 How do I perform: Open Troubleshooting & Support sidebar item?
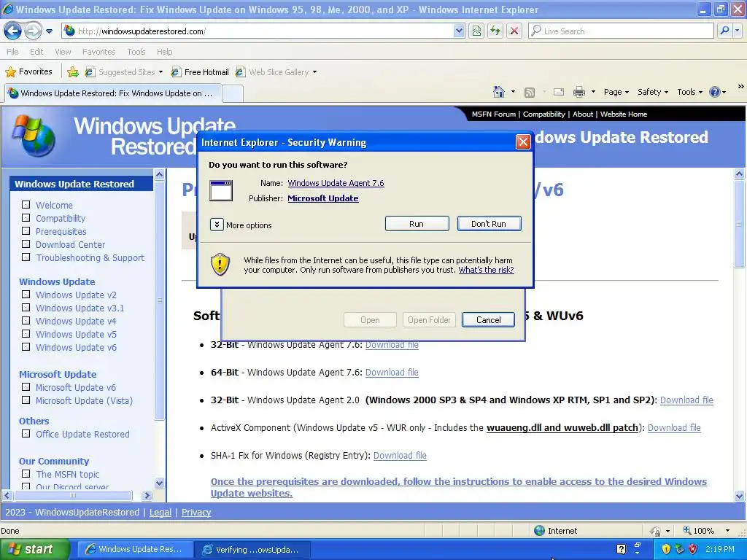click(90, 257)
